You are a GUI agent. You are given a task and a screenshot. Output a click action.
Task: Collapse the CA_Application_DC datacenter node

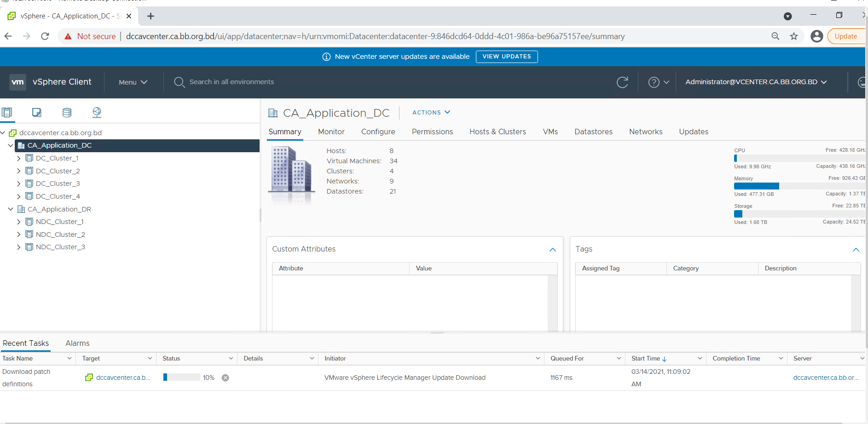(10, 145)
